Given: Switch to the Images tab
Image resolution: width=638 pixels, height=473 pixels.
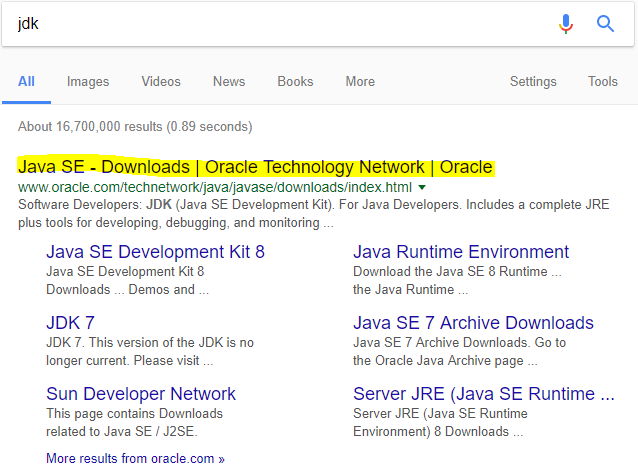Looking at the screenshot, I should click(x=88, y=81).
